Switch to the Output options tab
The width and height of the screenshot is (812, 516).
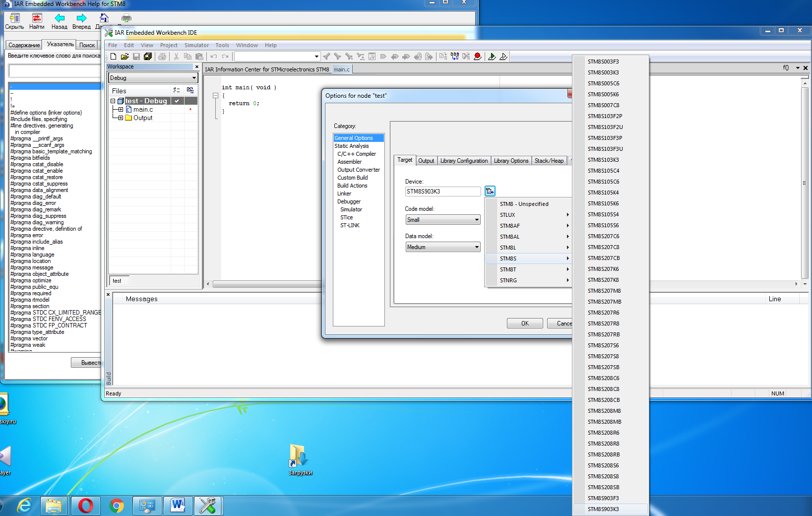(426, 161)
